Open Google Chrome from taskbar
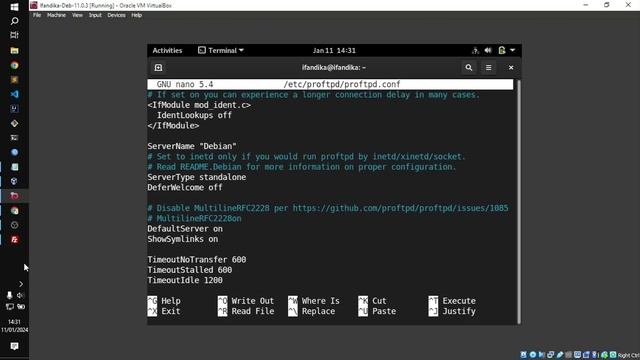Viewport: 640px width, 360px height. [x=14, y=65]
